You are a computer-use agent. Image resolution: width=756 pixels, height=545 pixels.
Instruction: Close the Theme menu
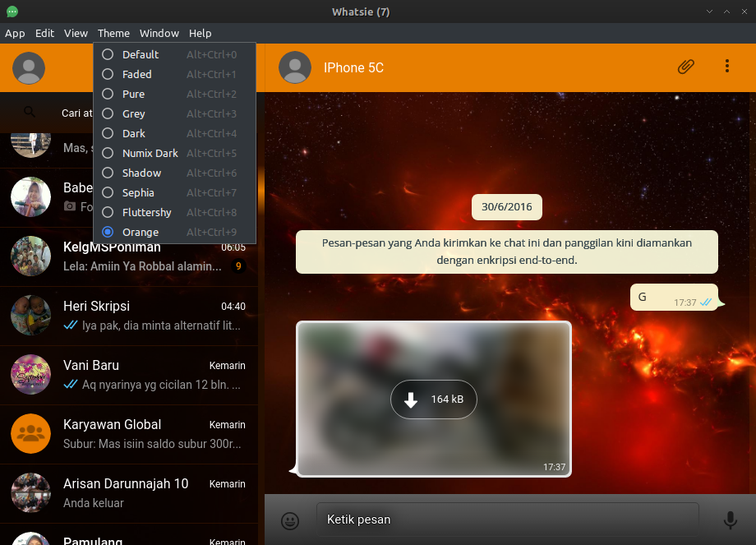click(x=113, y=33)
